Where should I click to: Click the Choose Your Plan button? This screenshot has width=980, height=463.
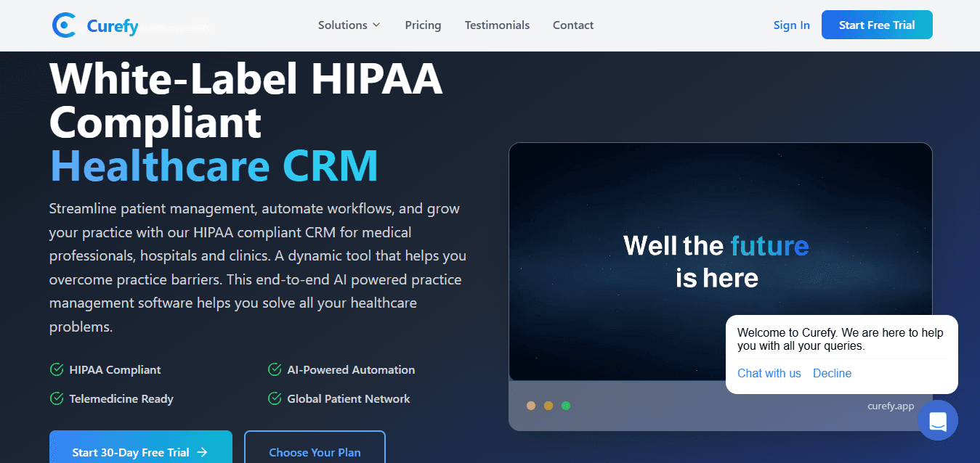pos(315,447)
